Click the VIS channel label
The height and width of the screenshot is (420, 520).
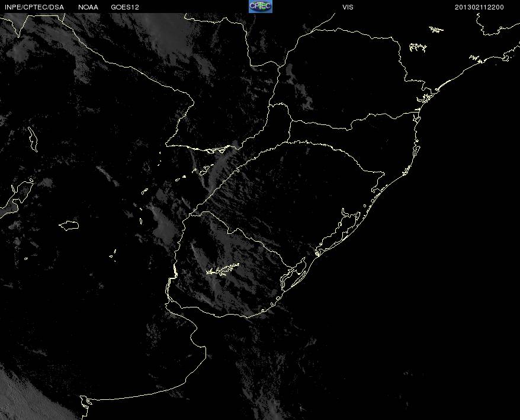point(348,7)
